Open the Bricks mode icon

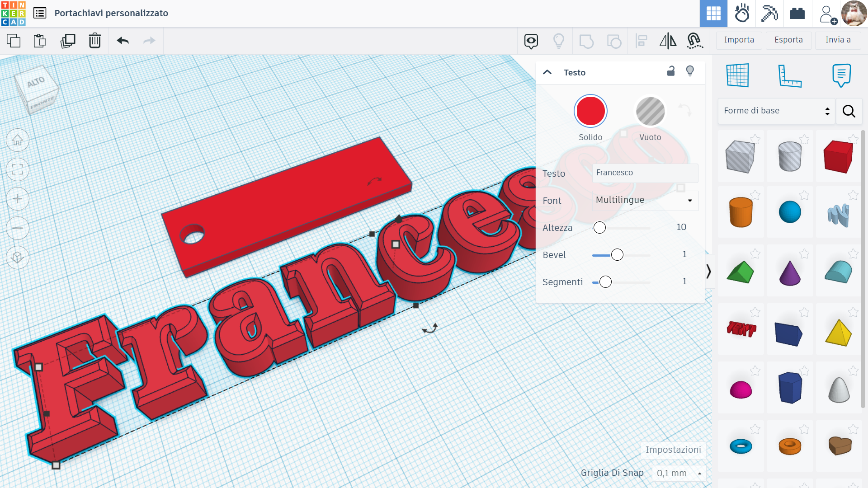pos(797,14)
